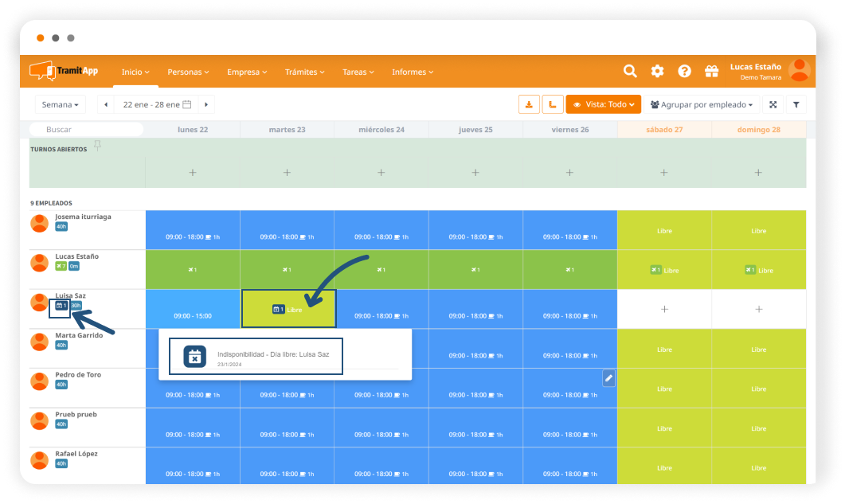Click the gift box icon

711,71
